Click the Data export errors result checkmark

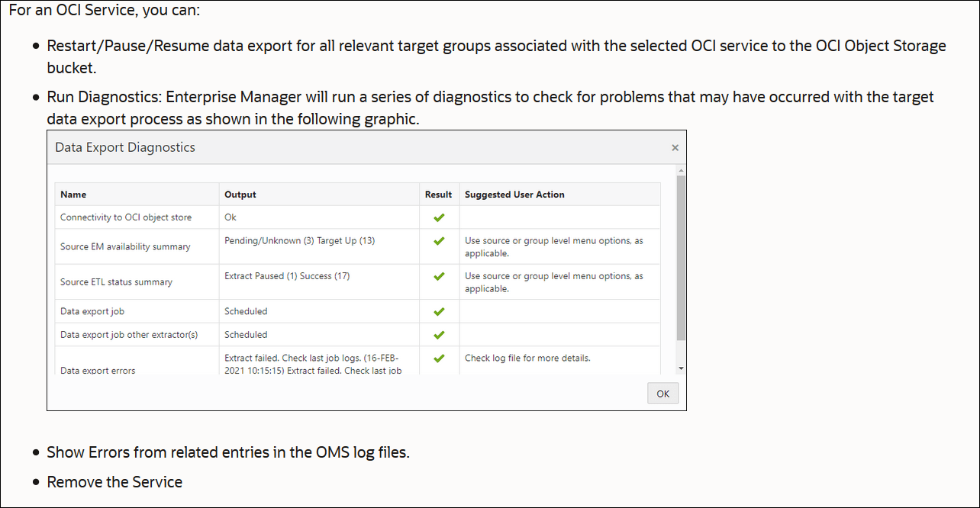tap(439, 358)
